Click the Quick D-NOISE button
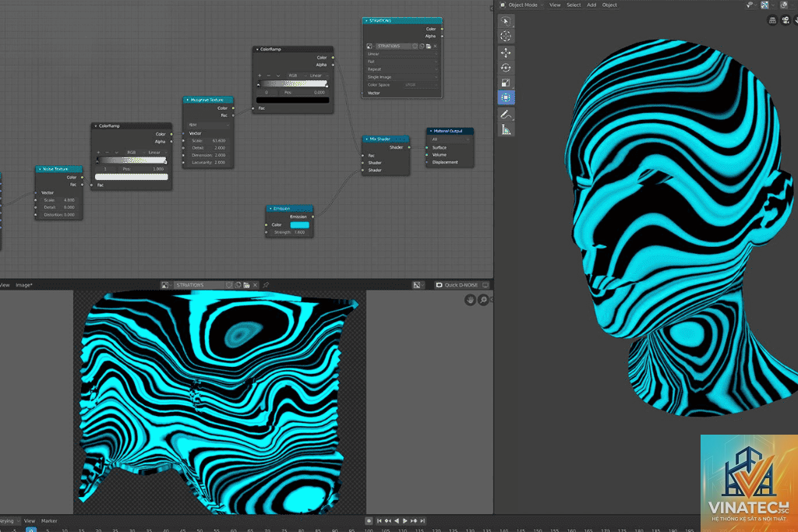The image size is (798, 532). 457,285
